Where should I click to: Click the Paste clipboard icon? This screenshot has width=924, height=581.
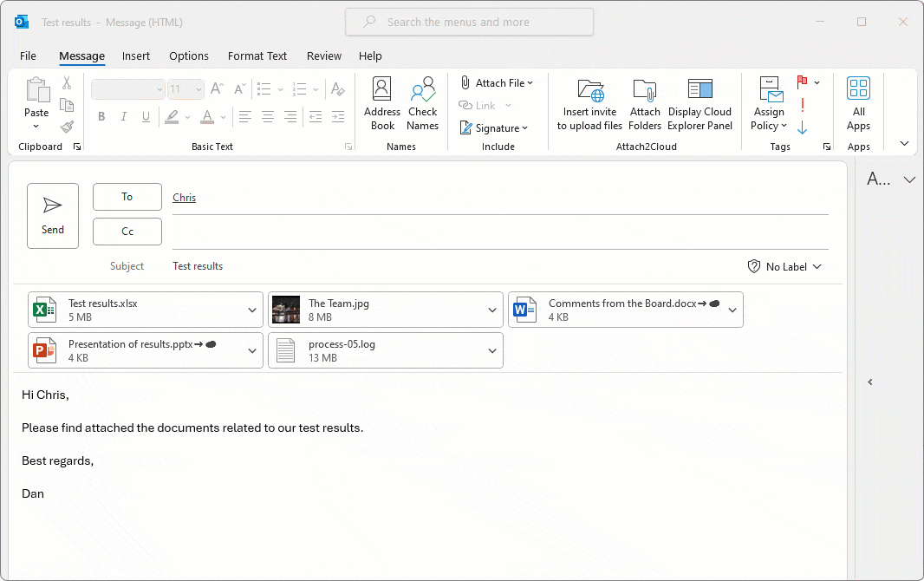(38, 90)
